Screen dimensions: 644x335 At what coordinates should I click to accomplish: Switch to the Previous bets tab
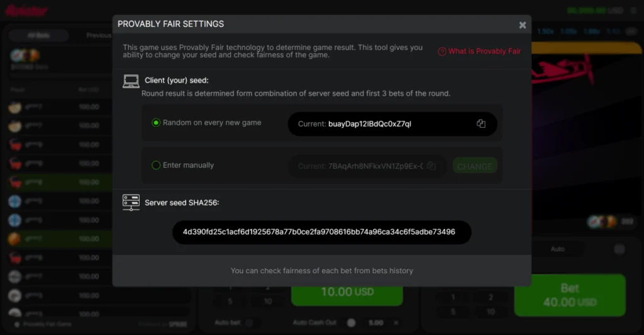coord(99,35)
